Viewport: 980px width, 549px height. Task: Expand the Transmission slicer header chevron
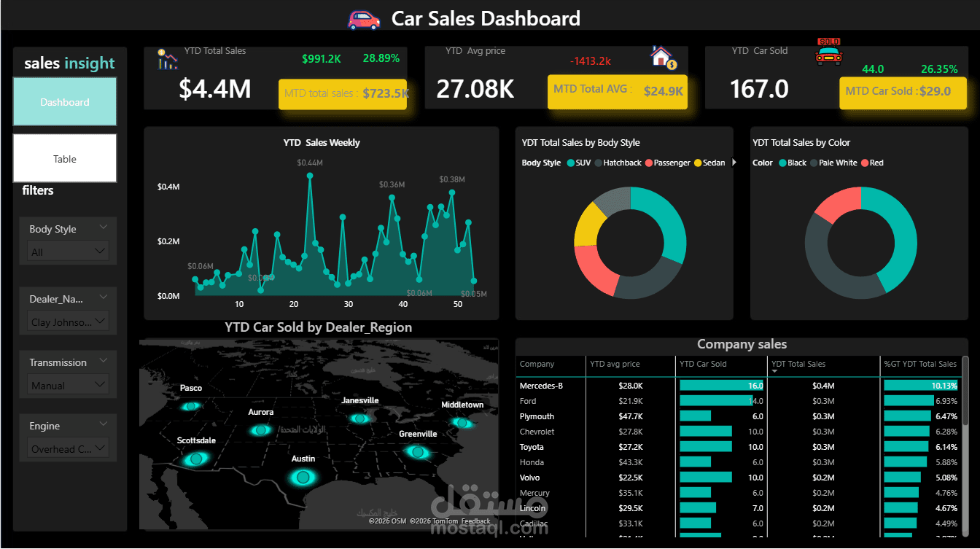pos(103,360)
